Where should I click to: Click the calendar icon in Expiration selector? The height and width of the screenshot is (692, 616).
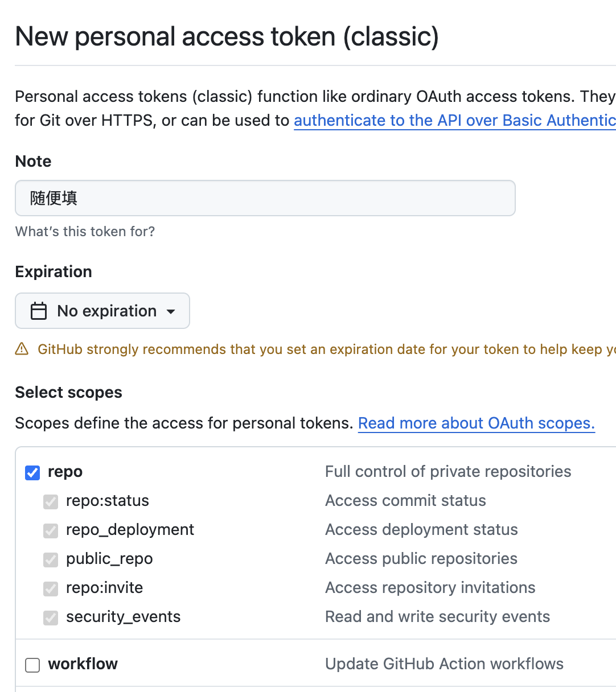point(39,311)
